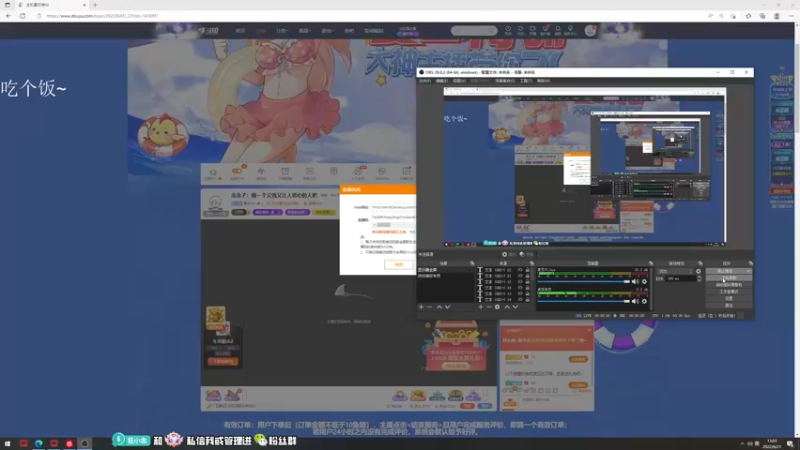This screenshot has width=800, height=450.
Task: Remove selected scene with minus icon
Action: (430, 307)
